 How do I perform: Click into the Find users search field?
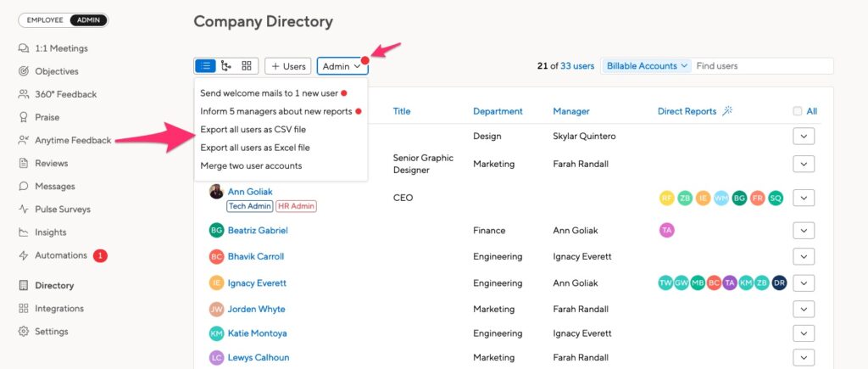763,66
